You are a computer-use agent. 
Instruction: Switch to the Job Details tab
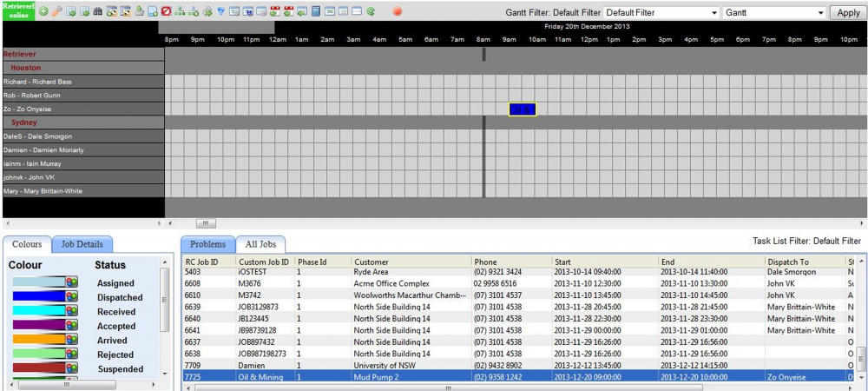82,244
